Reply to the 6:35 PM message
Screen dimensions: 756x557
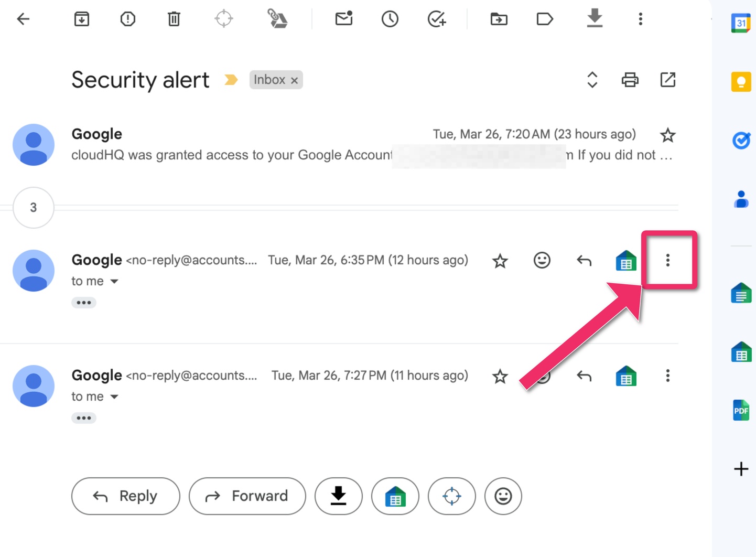[x=584, y=260]
